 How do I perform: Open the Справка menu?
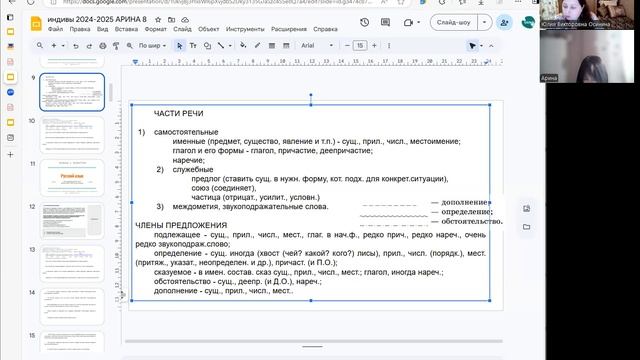[325, 29]
